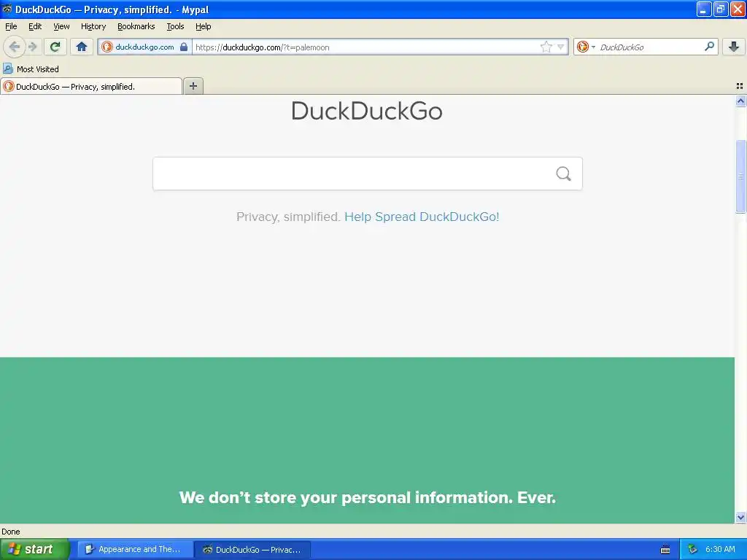The height and width of the screenshot is (560, 747).
Task: Open the Downloads arrow button
Action: coord(734,47)
